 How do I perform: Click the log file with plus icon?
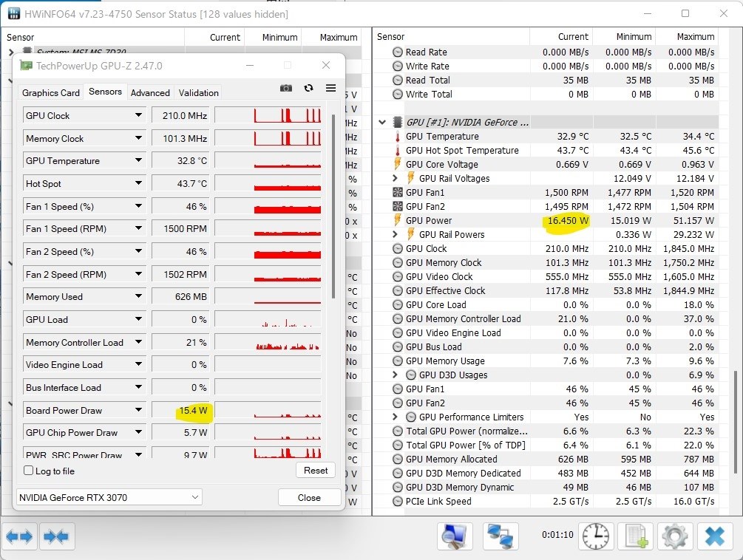coord(636,536)
